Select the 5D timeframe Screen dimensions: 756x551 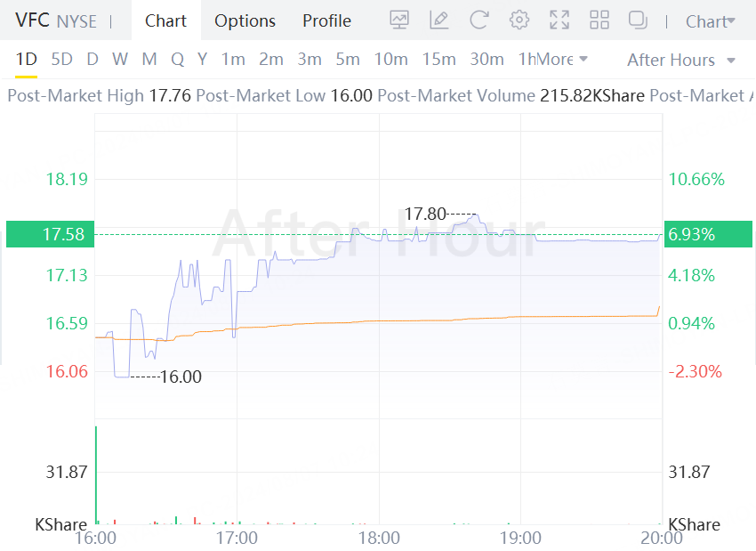click(x=61, y=60)
